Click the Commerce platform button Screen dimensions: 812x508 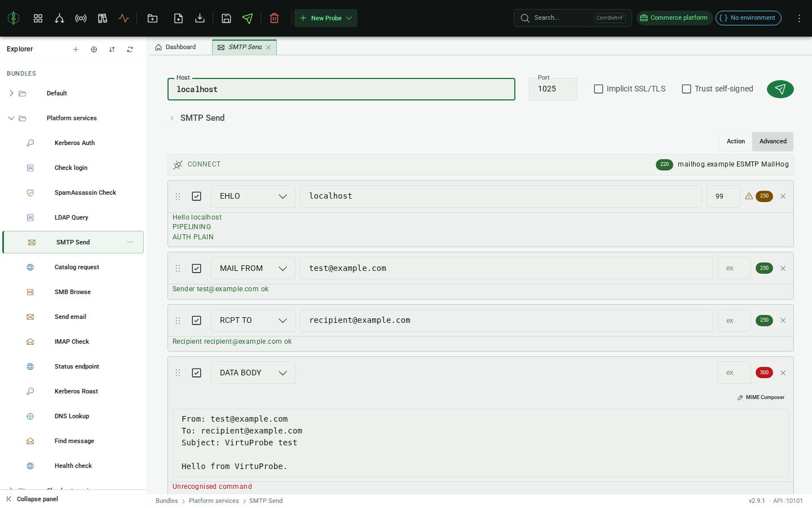coord(674,18)
